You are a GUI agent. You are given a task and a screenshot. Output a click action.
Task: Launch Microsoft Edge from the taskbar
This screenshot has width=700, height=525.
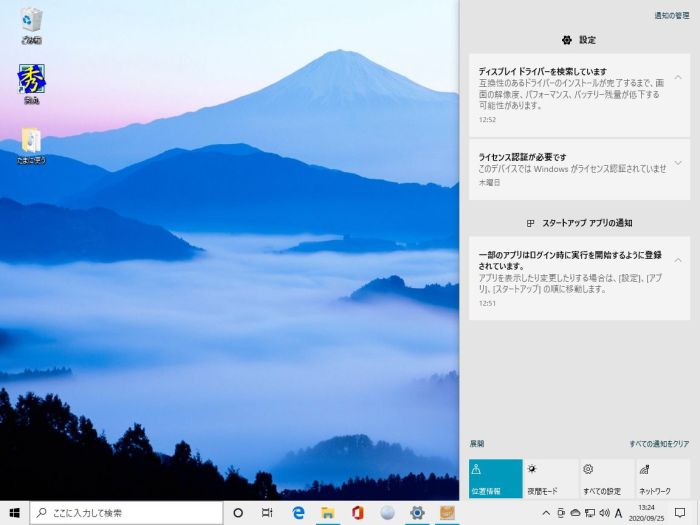pyautogui.click(x=298, y=513)
